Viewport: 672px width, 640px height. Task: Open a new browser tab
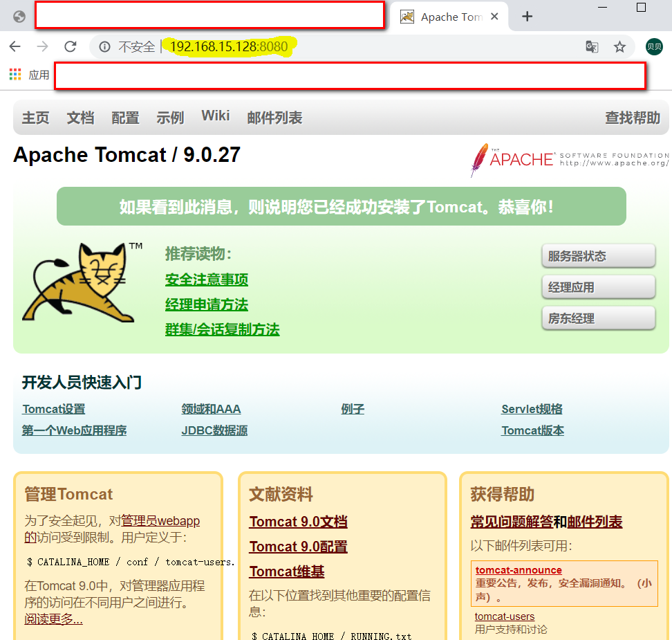[527, 17]
